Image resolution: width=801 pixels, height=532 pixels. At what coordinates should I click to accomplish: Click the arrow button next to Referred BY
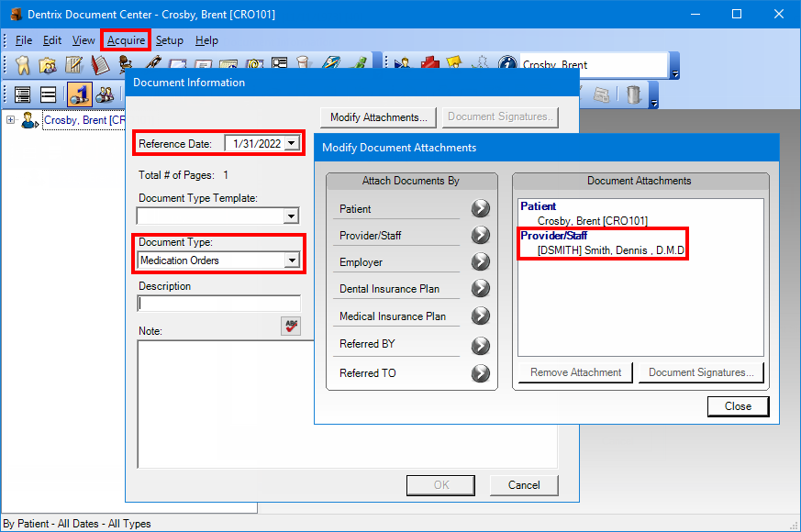pyautogui.click(x=481, y=345)
